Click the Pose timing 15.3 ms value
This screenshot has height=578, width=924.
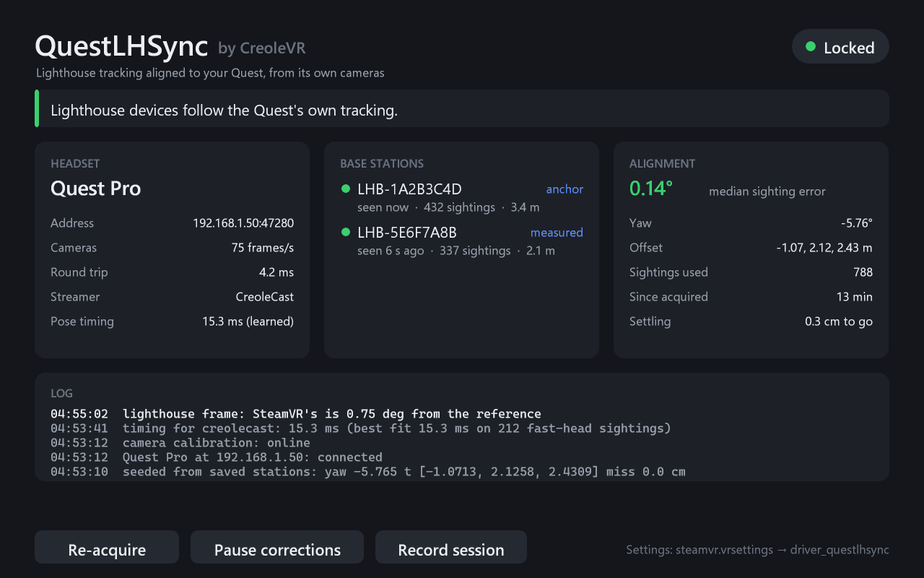[x=248, y=322]
